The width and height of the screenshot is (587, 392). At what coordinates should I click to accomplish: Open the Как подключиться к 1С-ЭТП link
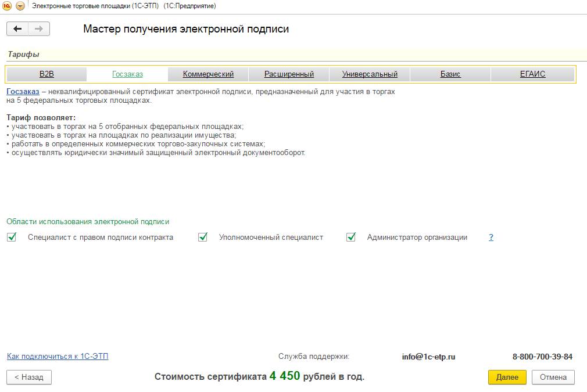point(58,356)
